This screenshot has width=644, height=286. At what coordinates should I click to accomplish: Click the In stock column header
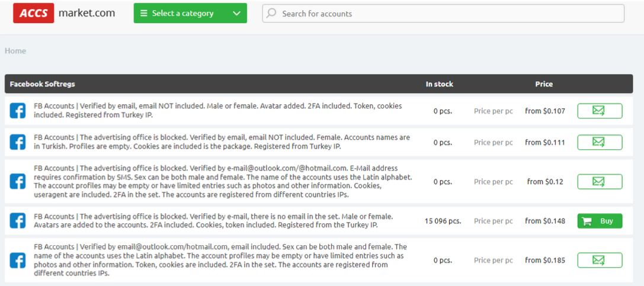(439, 84)
